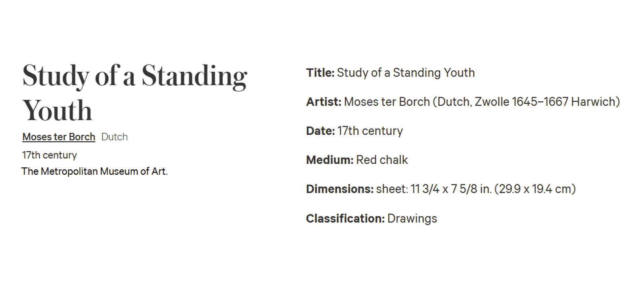Click 'Study of a Standing Youth' in details list
644x285 pixels.
point(406,73)
